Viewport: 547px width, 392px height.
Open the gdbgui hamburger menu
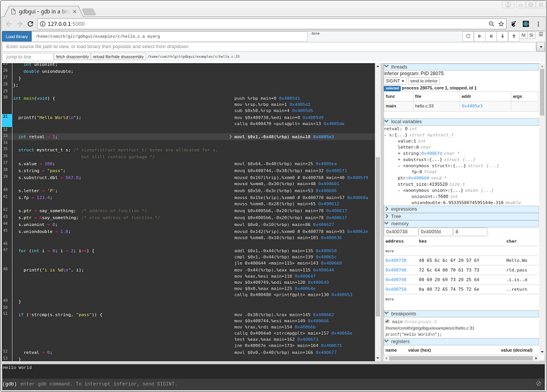pos(541,34)
